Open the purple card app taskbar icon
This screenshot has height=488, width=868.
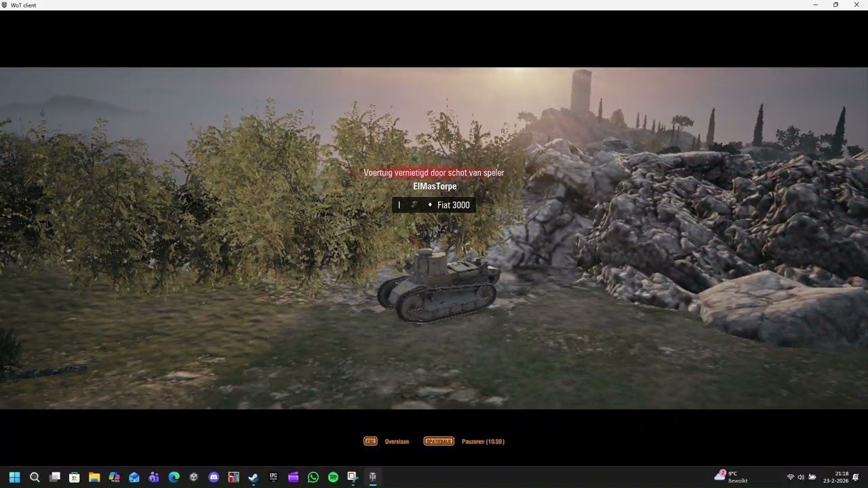(x=294, y=477)
